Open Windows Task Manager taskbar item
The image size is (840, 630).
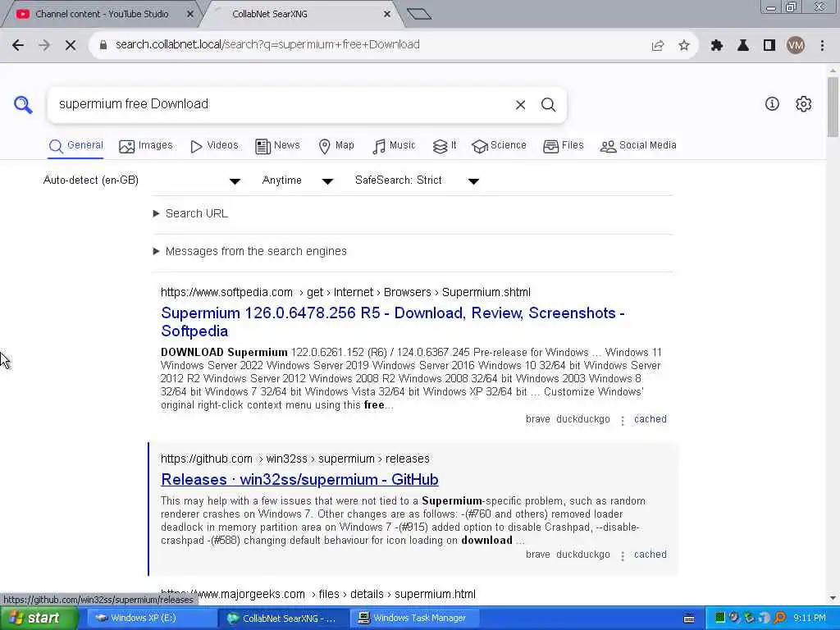coord(413,618)
